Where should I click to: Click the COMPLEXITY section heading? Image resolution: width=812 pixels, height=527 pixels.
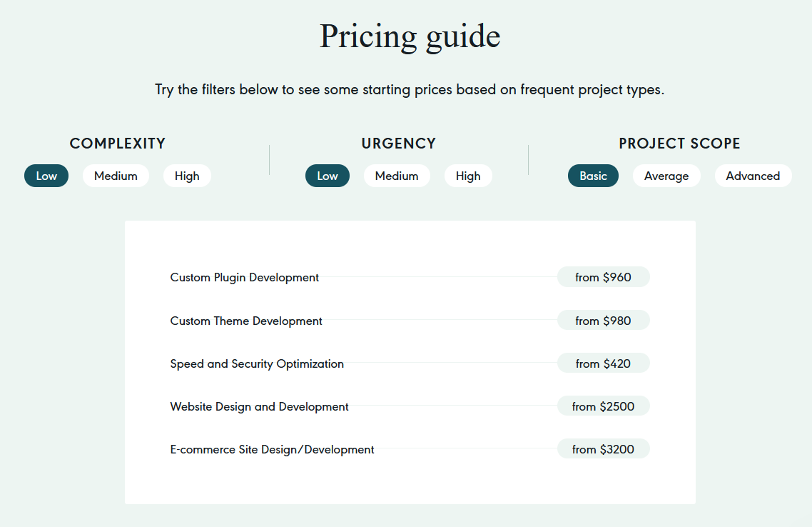click(x=117, y=143)
